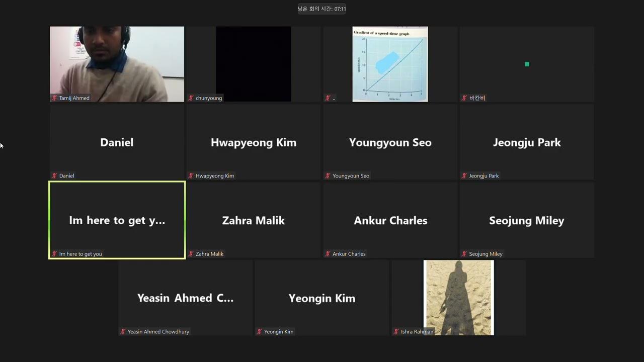Click large Jeongju Park center name

[527, 143]
